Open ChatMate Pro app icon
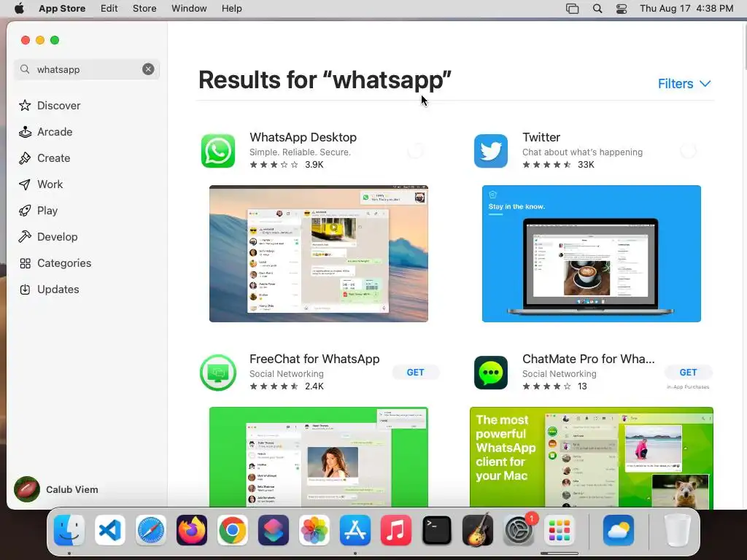 tap(491, 373)
